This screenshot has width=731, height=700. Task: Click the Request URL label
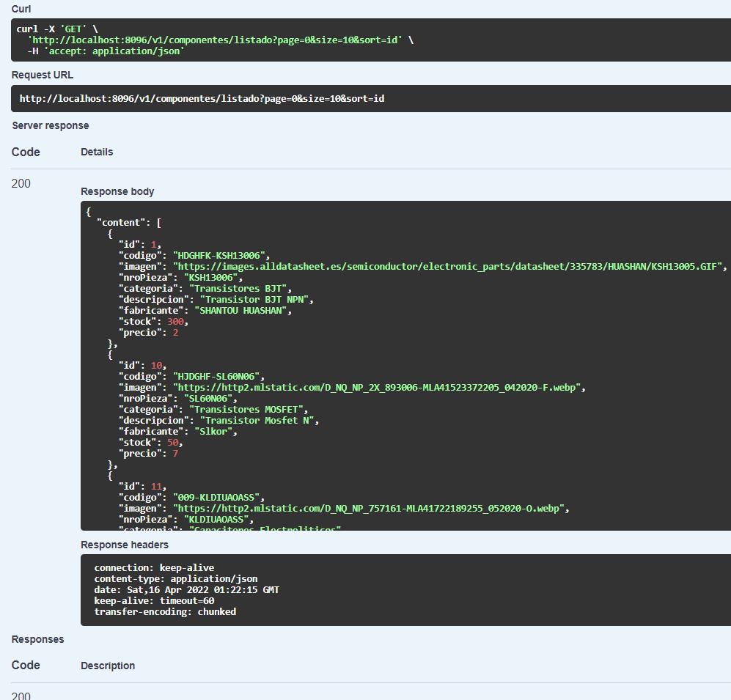tap(42, 75)
